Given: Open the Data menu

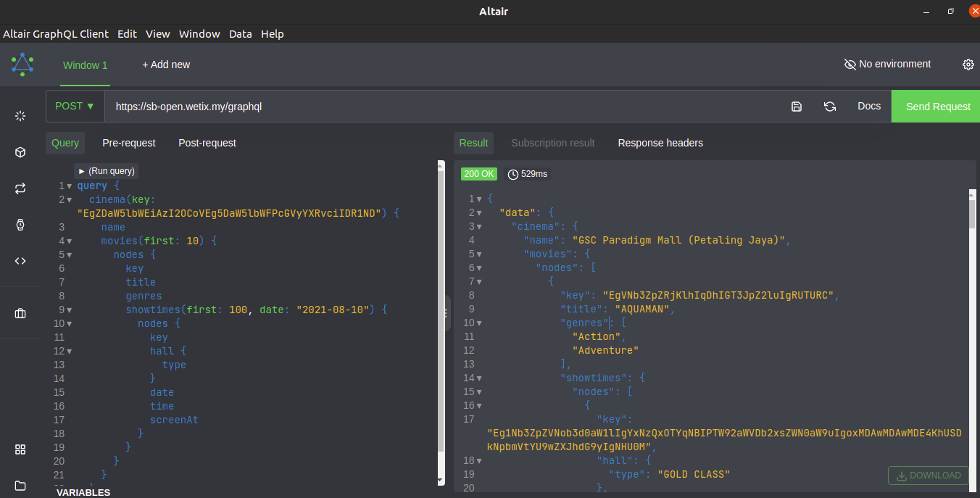Looking at the screenshot, I should click(x=241, y=34).
